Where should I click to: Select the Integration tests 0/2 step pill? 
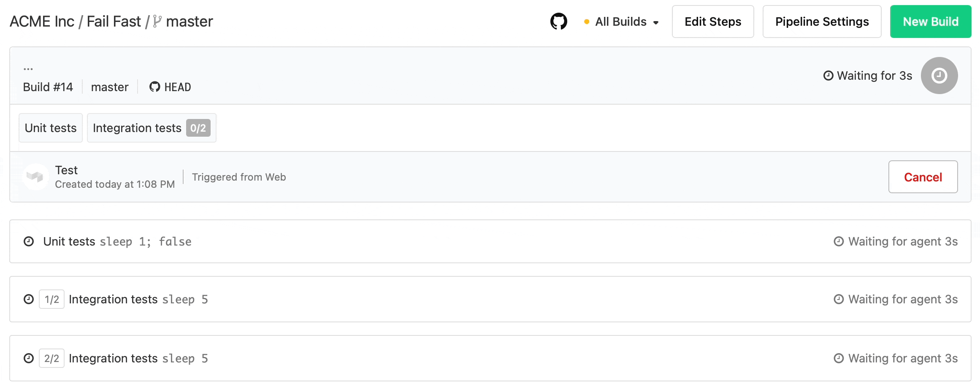pyautogui.click(x=151, y=128)
